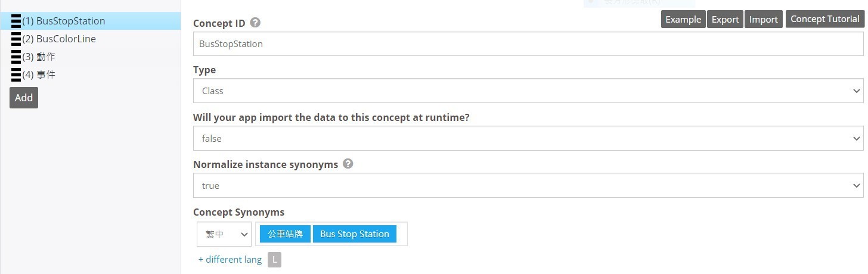The height and width of the screenshot is (274, 868).
Task: Open the Type dropdown showing Class
Action: click(x=528, y=91)
